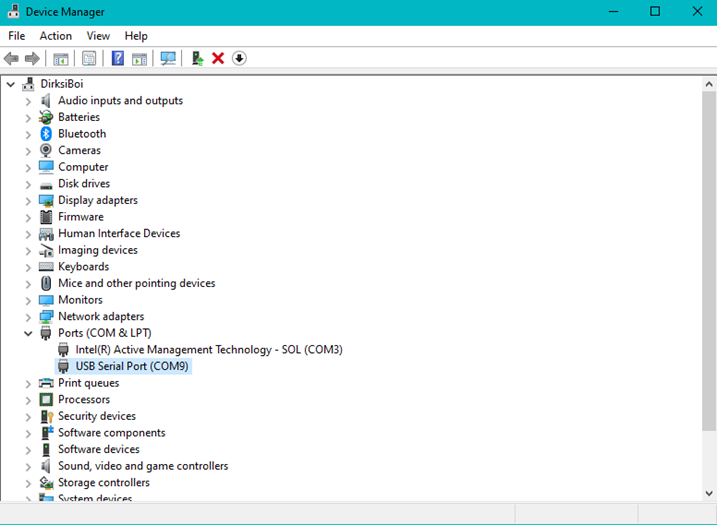Expand the Software components category
717x525 pixels.
pos(28,434)
